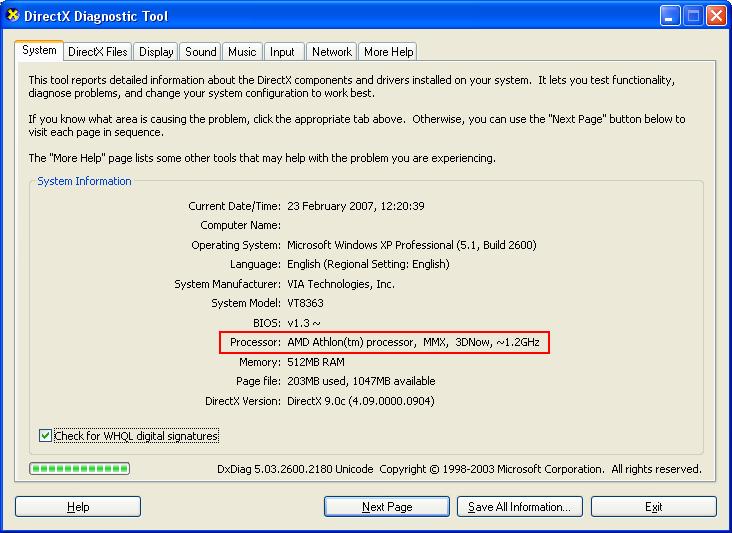The width and height of the screenshot is (732, 533).
Task: Click the Help button
Action: (78, 507)
